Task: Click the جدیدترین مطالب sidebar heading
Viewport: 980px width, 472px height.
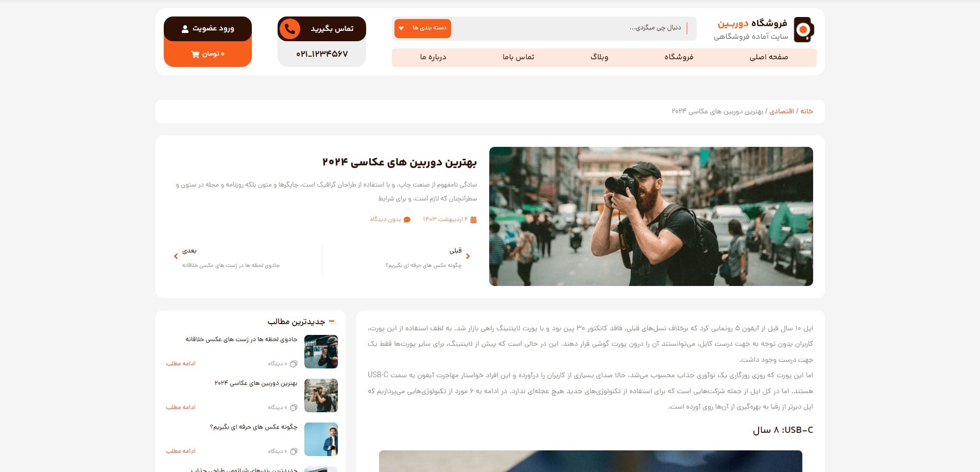Action: click(296, 322)
